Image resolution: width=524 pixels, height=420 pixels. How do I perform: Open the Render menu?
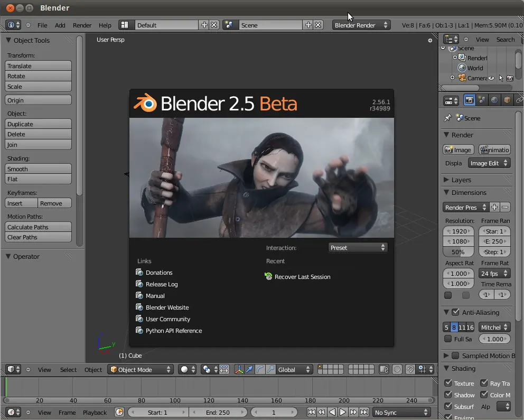tap(82, 25)
